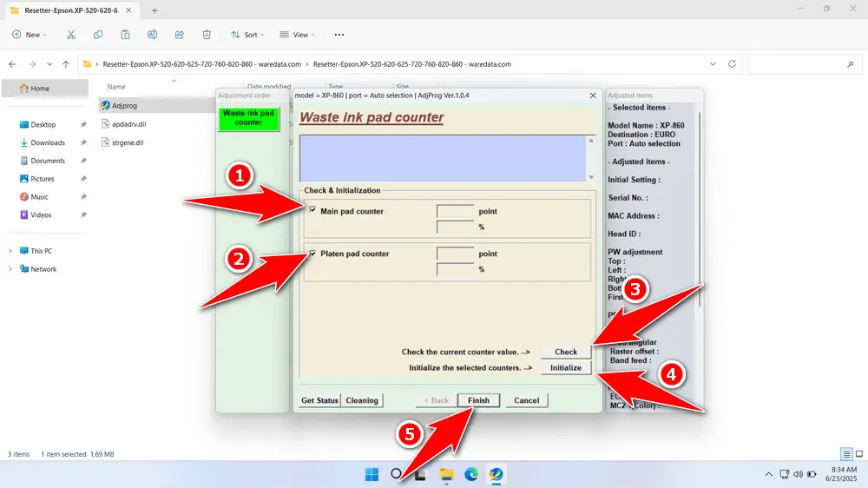Expand the Network tree node
The image size is (868, 488).
(10, 269)
